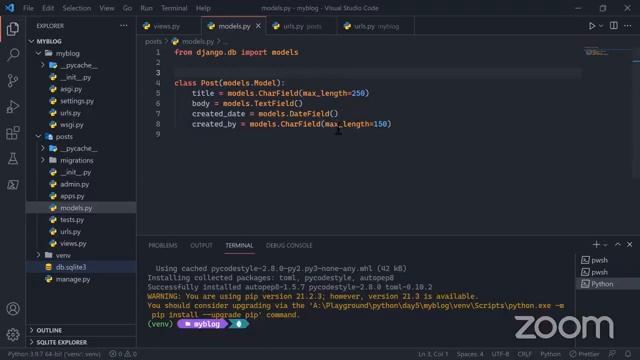Switch to the urls.py posts tab
This screenshot has height=360, width=640.
[x=302, y=26]
